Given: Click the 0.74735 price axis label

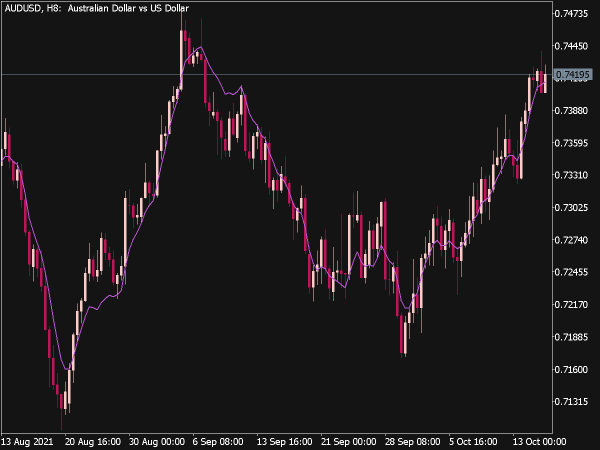Looking at the screenshot, I should tap(571, 14).
